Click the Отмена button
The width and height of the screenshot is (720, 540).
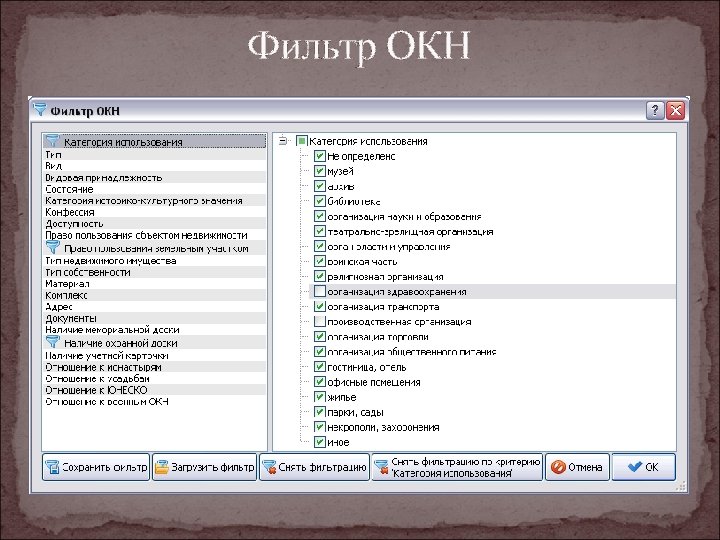coord(577,467)
